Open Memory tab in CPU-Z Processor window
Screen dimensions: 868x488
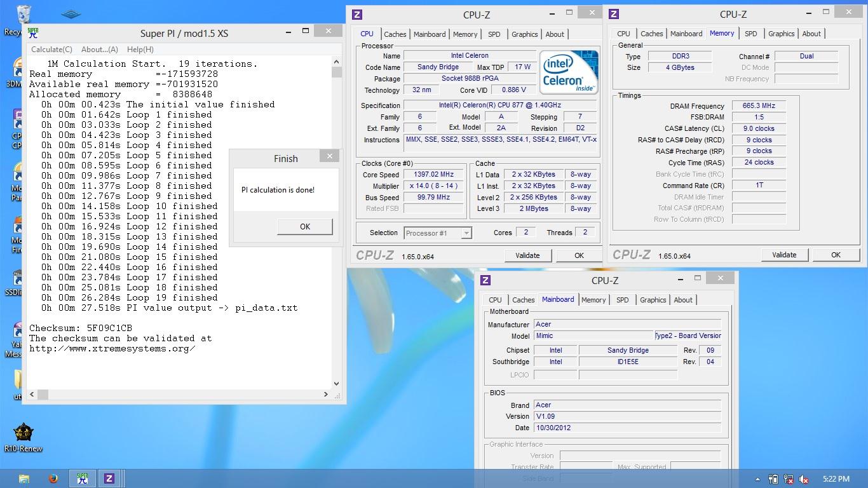coord(465,34)
